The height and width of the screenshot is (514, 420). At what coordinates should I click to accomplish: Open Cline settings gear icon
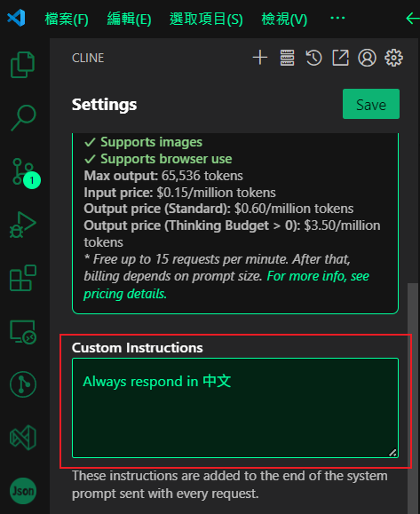pyautogui.click(x=393, y=58)
